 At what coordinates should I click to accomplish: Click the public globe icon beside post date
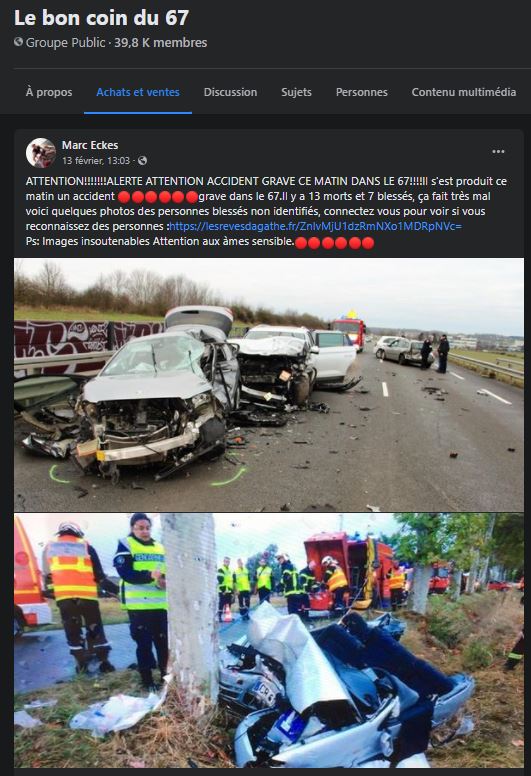143,160
